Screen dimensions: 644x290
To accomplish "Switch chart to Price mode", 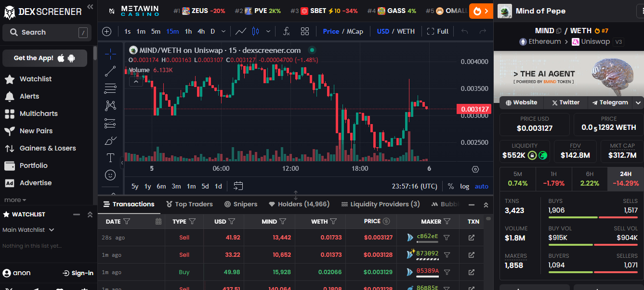I will coord(331,31).
